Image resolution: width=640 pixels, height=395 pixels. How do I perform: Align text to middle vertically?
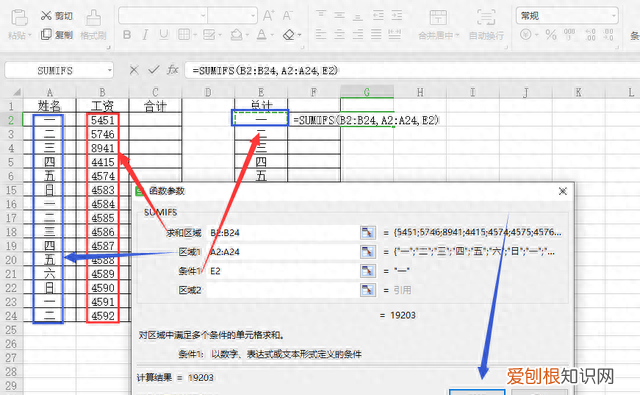click(340, 16)
